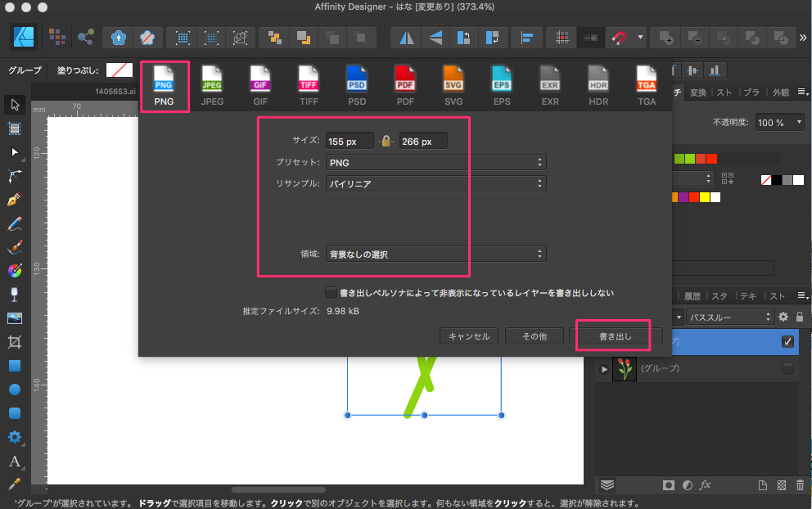Toggle visibility checkbox of the selected layer
This screenshot has width=812, height=509.
(x=787, y=341)
